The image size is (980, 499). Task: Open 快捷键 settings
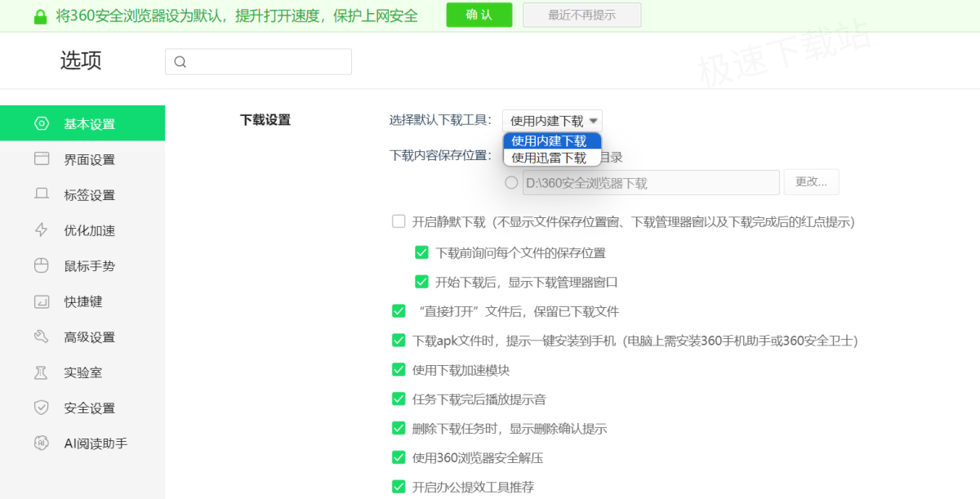pyautogui.click(x=82, y=301)
